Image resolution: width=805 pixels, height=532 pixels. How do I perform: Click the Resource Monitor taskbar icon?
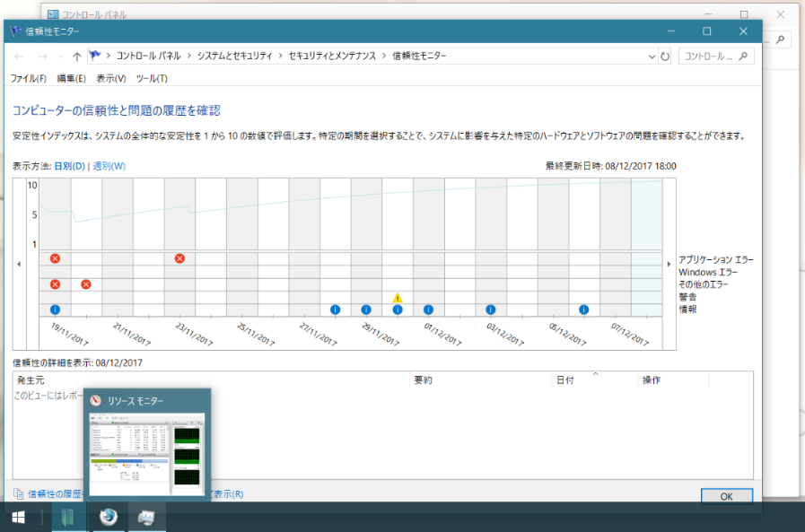(147, 517)
